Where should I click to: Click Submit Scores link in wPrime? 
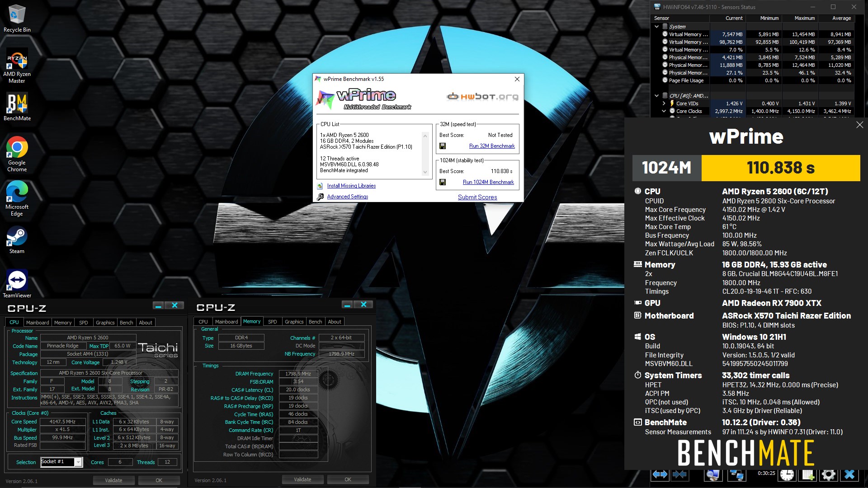477,197
